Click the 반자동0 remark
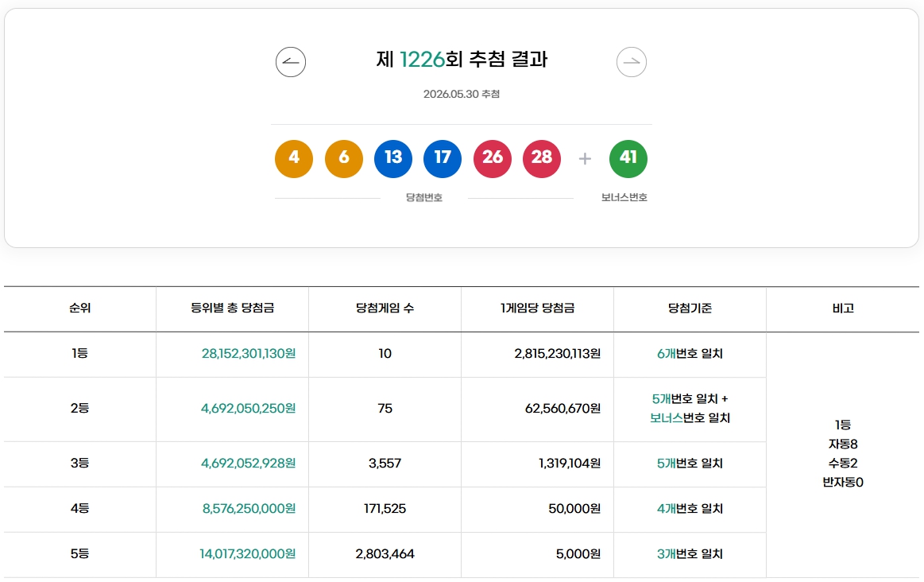 coord(843,483)
